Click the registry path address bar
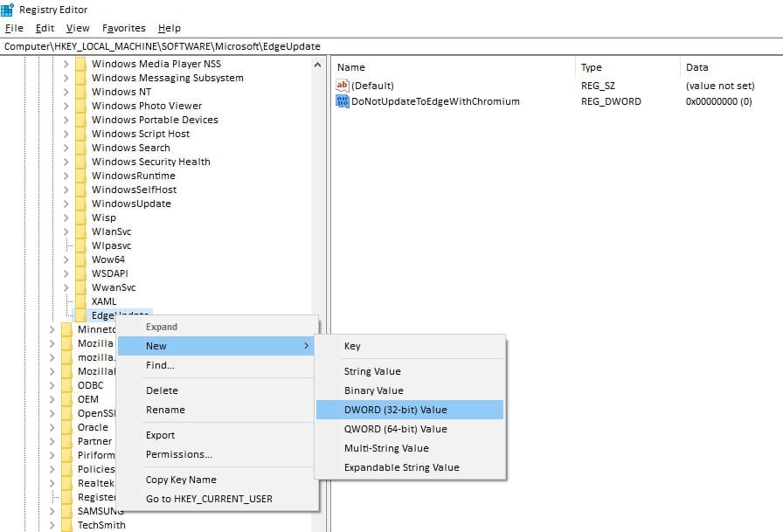This screenshot has width=783, height=532. click(x=391, y=46)
